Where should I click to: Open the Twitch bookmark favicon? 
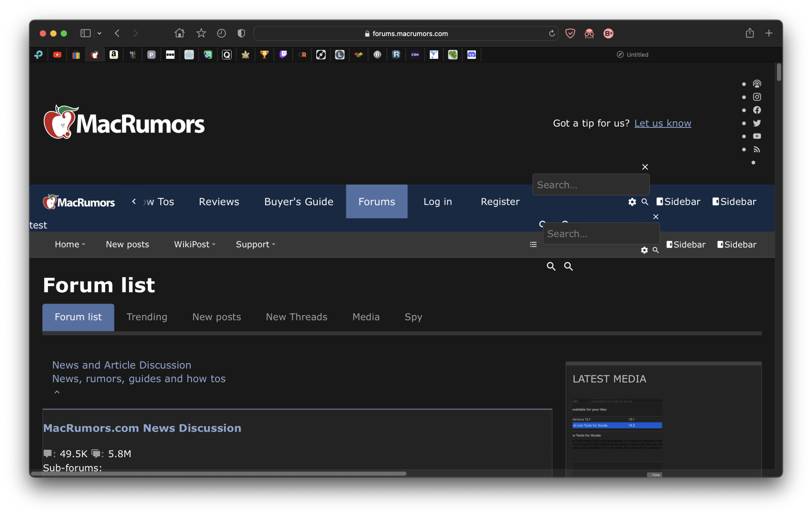[283, 55]
